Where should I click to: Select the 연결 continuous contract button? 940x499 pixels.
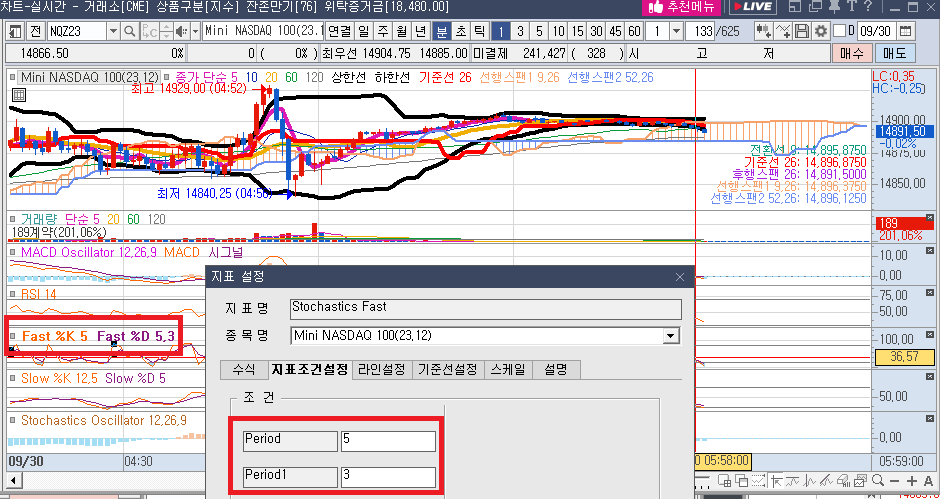(341, 31)
